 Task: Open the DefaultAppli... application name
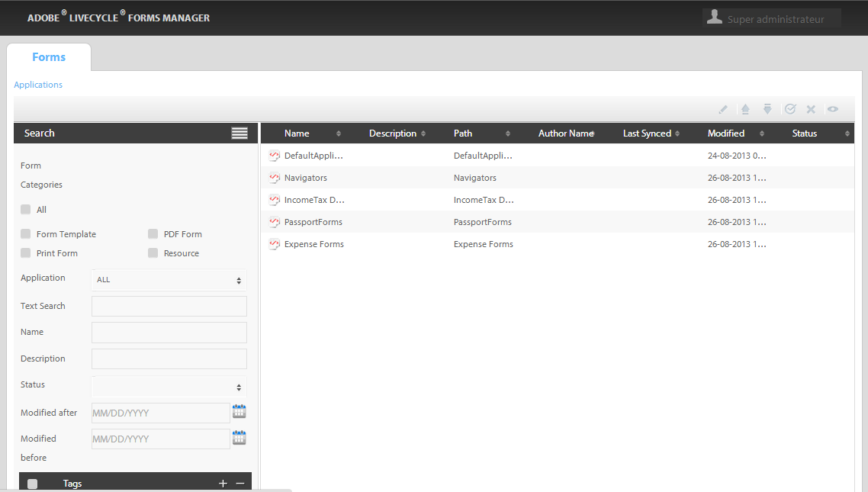point(314,156)
